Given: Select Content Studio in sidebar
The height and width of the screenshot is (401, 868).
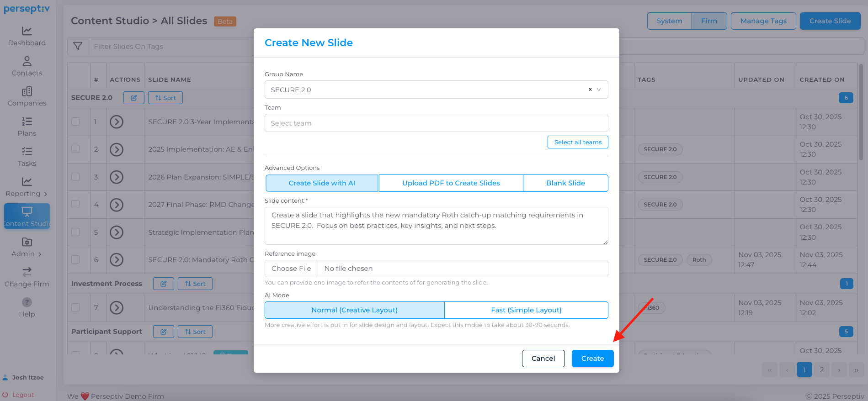Looking at the screenshot, I should (x=27, y=216).
